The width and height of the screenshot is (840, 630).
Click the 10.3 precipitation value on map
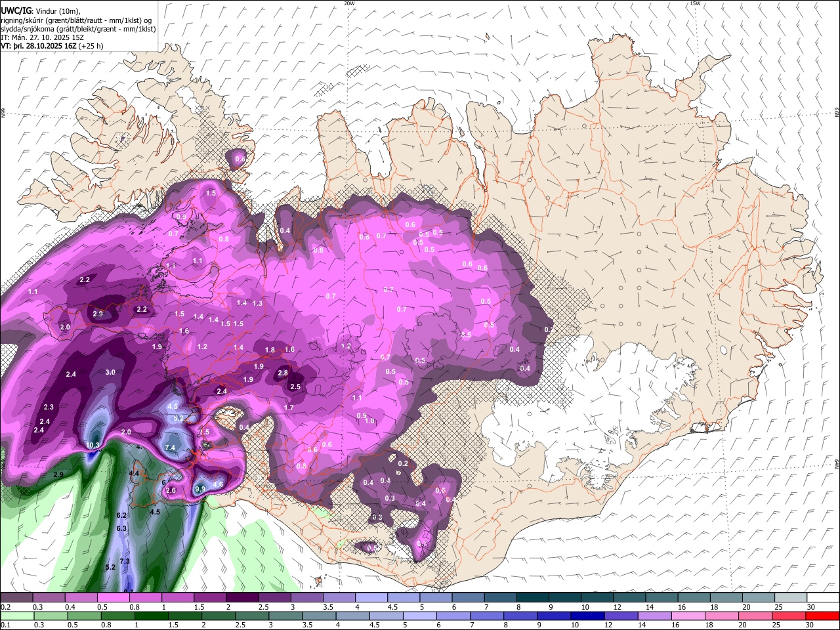point(93,445)
